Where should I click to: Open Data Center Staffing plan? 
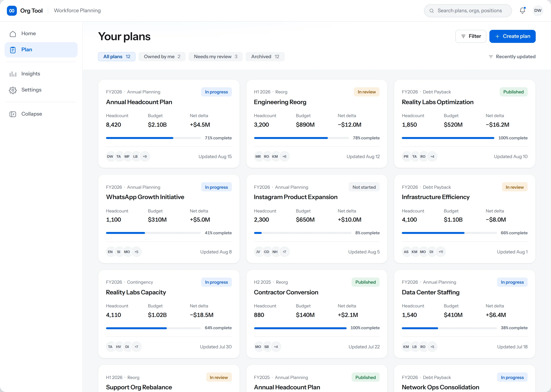click(430, 292)
